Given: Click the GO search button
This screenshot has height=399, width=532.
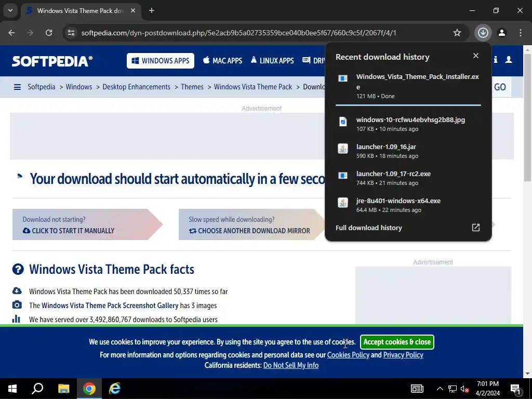Looking at the screenshot, I should [500, 87].
